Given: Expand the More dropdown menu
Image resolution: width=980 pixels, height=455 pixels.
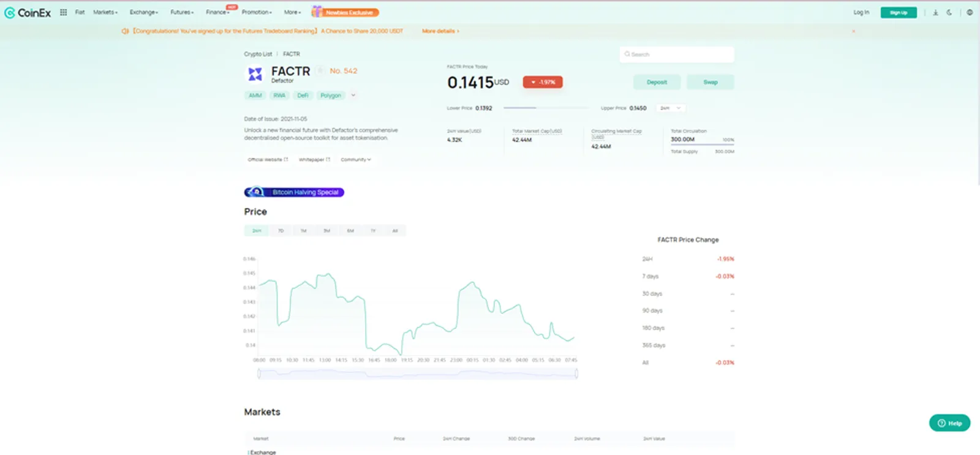Looking at the screenshot, I should click(x=292, y=12).
